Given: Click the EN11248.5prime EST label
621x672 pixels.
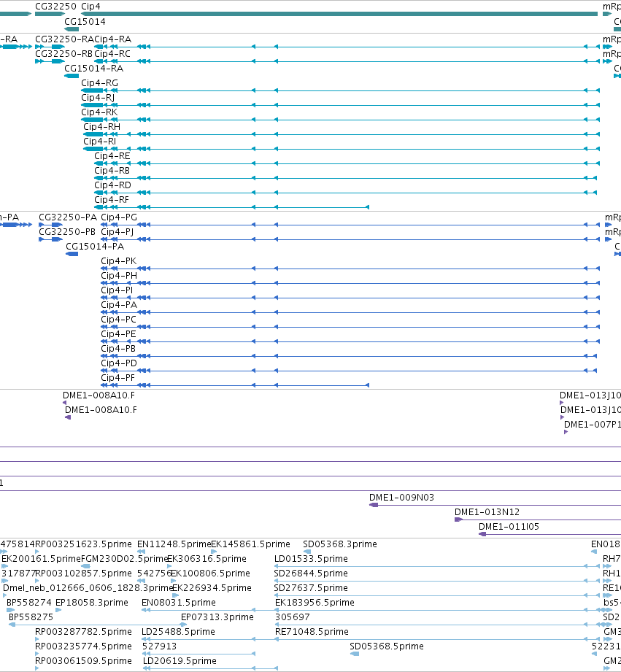Looking at the screenshot, I should coord(174,544).
